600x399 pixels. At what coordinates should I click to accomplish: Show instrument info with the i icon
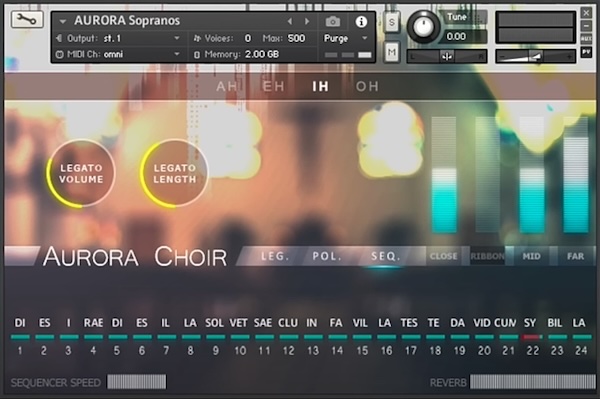pyautogui.click(x=361, y=22)
